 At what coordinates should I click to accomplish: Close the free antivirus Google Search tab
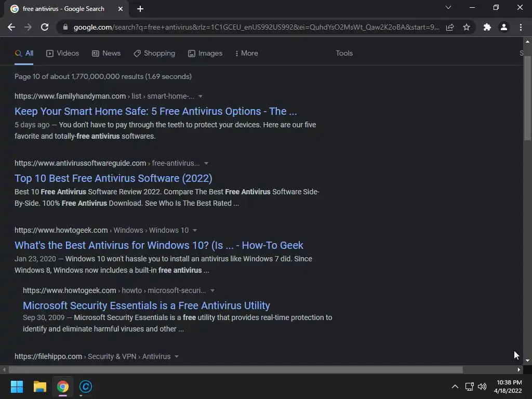120,9
